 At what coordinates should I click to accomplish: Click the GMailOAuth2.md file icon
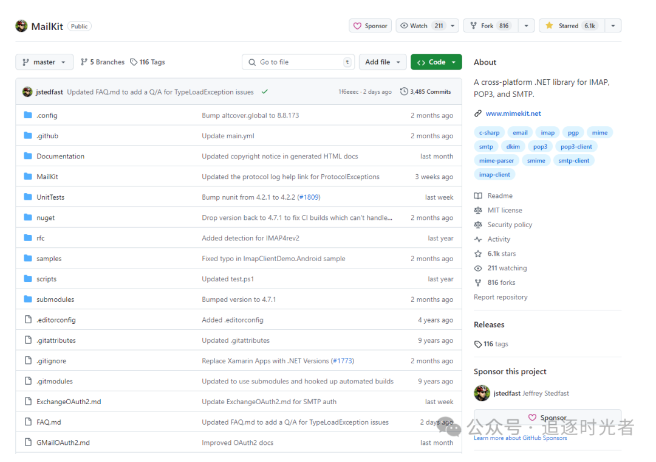coord(28,442)
